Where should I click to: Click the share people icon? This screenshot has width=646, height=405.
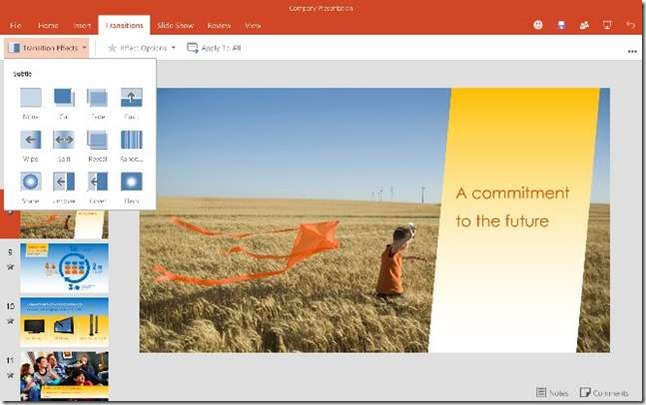click(584, 24)
